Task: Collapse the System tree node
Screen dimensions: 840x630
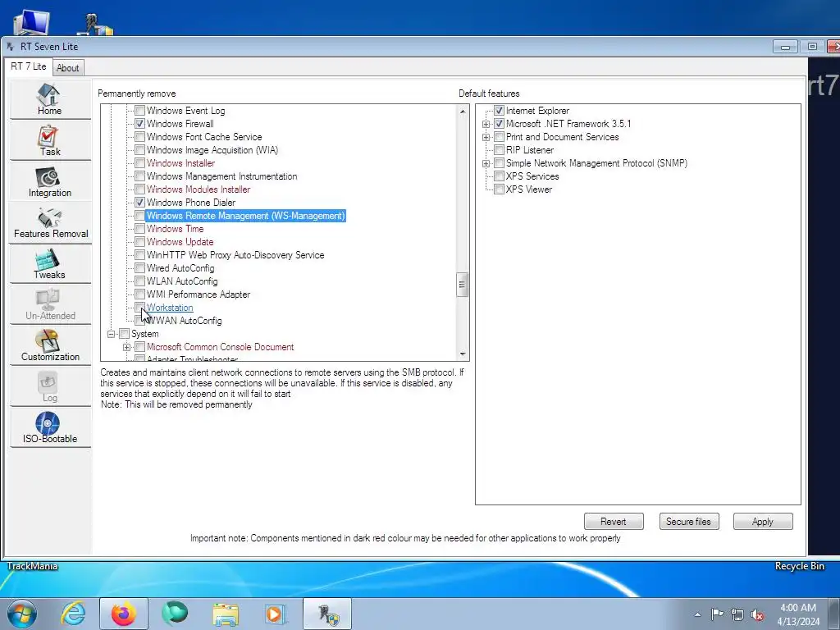Action: tap(112, 334)
